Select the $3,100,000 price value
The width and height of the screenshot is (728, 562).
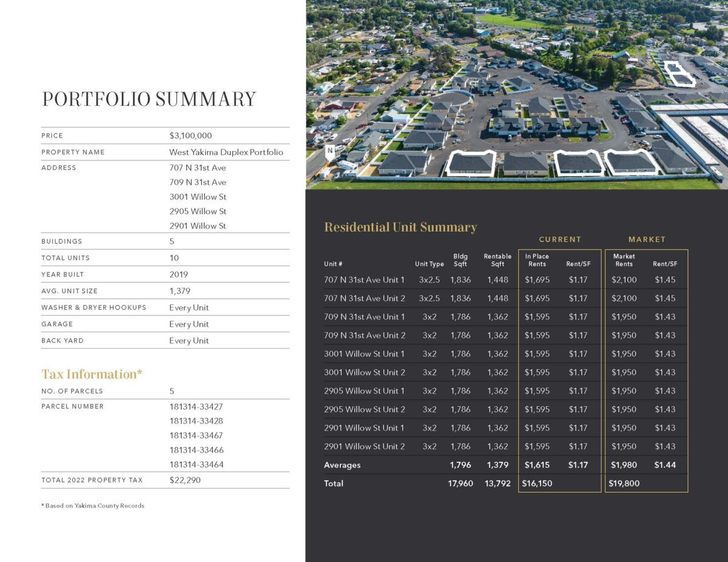click(x=190, y=136)
